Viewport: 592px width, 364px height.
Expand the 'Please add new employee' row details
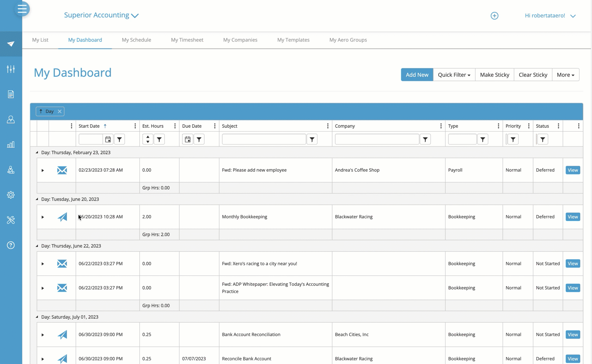[43, 170]
